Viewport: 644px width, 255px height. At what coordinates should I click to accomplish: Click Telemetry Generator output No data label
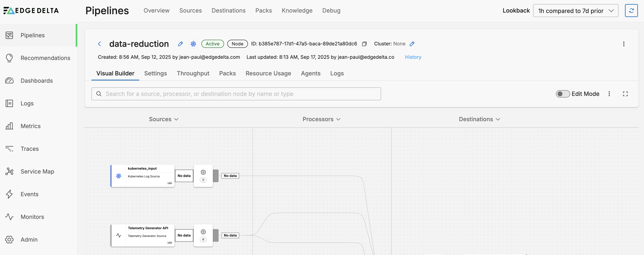[230, 236]
